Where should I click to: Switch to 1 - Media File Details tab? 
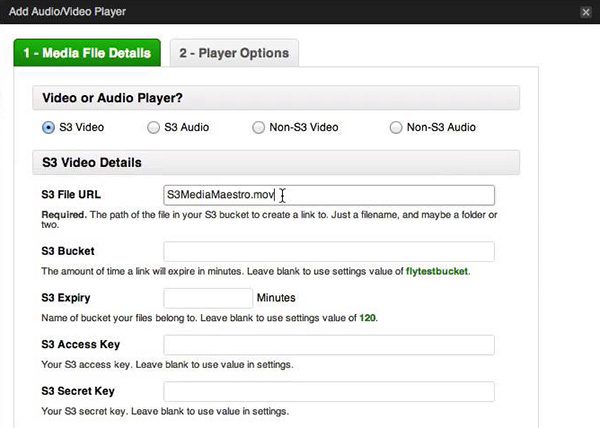click(87, 53)
